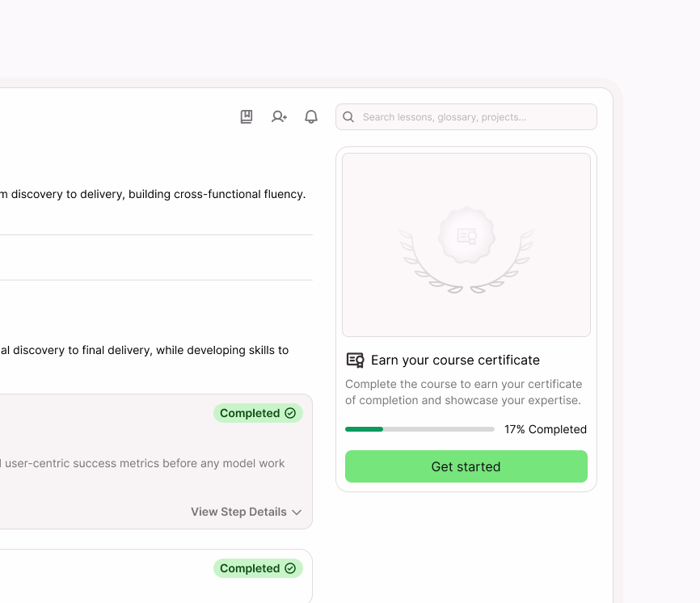Click the second step's Completed badge
Image resolution: width=700 pixels, height=603 pixels.
click(x=258, y=568)
